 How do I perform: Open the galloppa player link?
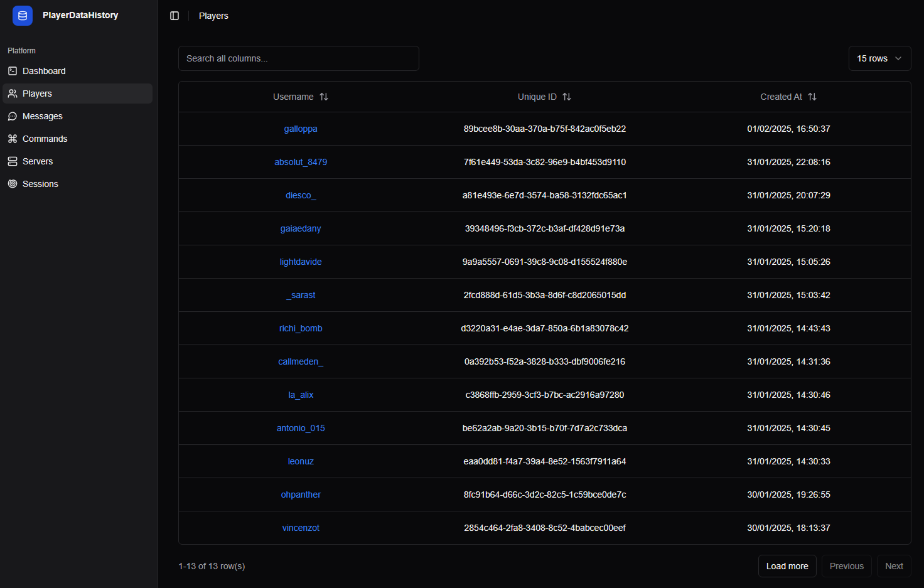(301, 129)
